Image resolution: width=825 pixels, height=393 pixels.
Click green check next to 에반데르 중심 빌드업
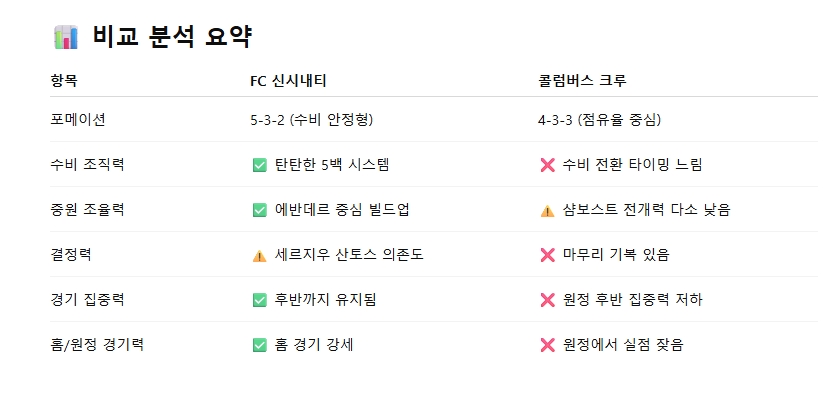259,210
